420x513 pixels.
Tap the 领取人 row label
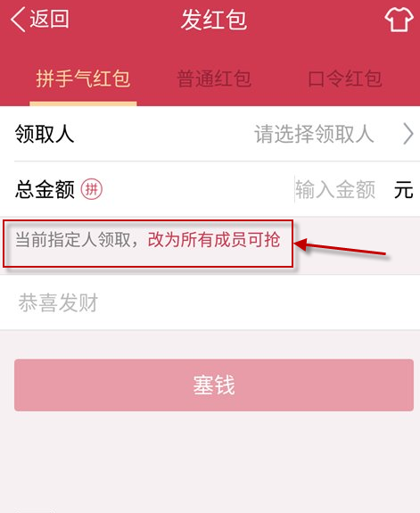click(45, 134)
